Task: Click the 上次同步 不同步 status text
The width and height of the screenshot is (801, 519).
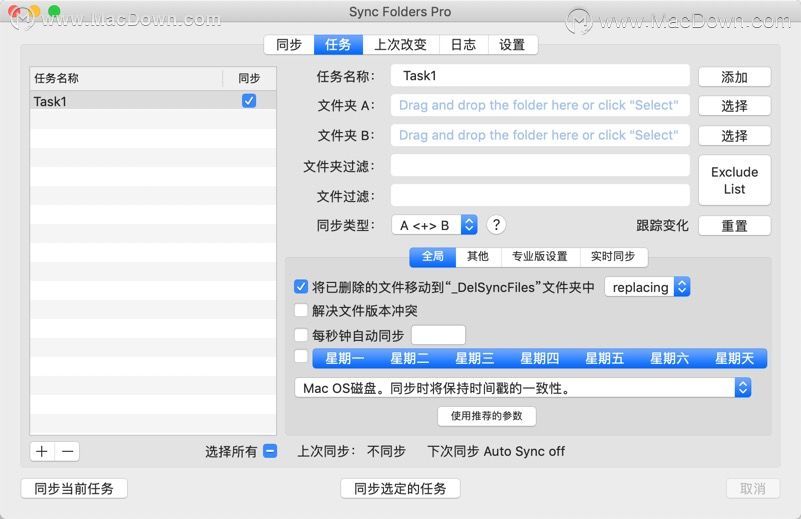Action: [351, 451]
